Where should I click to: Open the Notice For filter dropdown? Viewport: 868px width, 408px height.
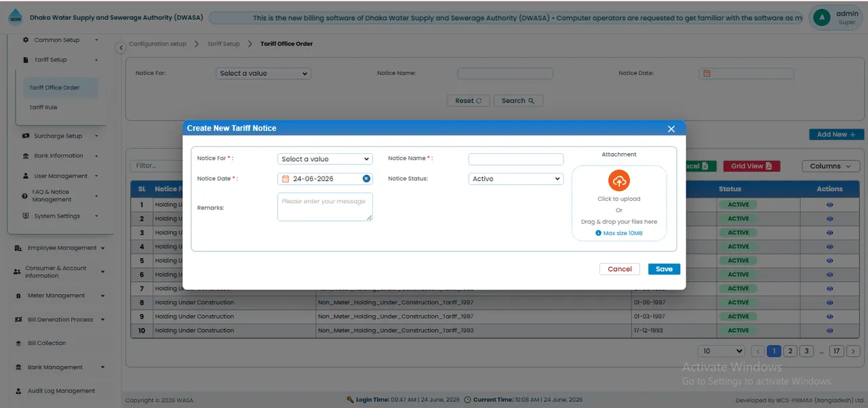tap(263, 73)
